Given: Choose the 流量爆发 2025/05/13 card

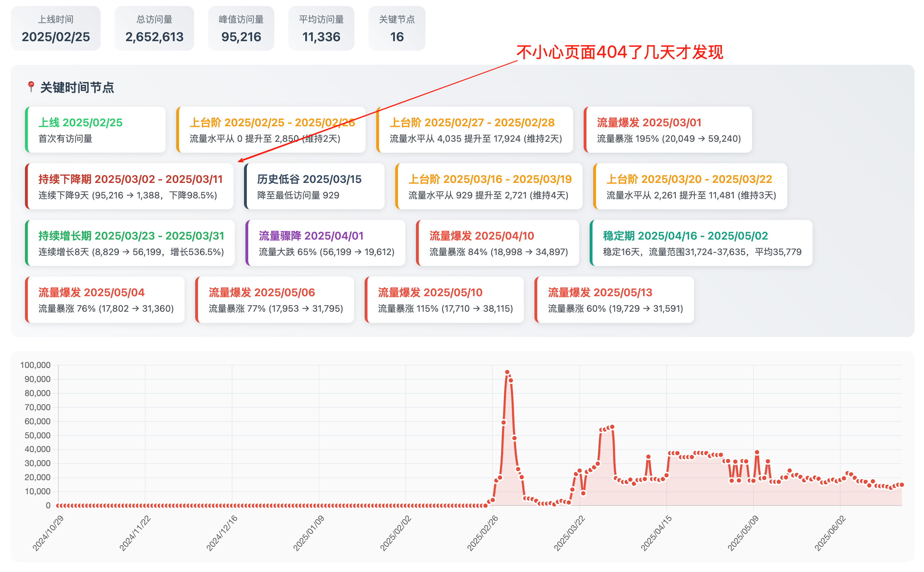Looking at the screenshot, I should pyautogui.click(x=614, y=300).
